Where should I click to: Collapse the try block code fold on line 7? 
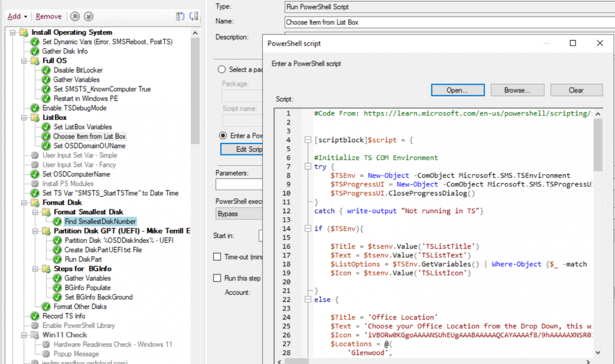307,166
